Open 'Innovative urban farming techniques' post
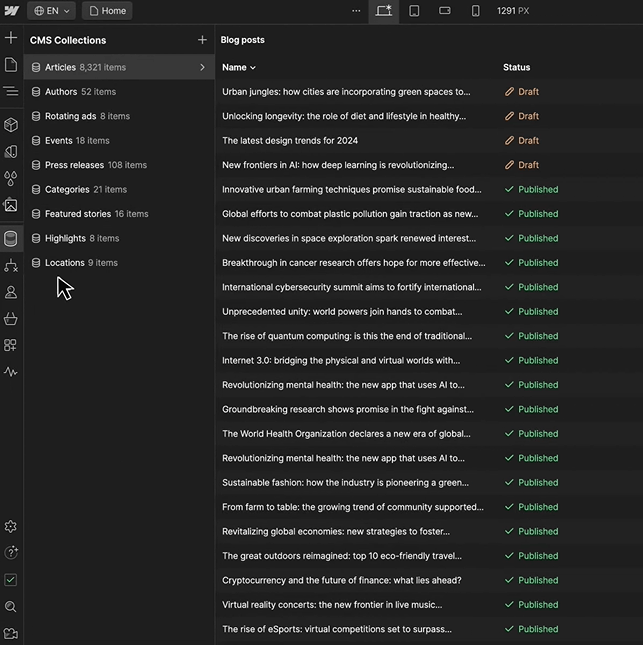This screenshot has height=645, width=643. (x=352, y=190)
